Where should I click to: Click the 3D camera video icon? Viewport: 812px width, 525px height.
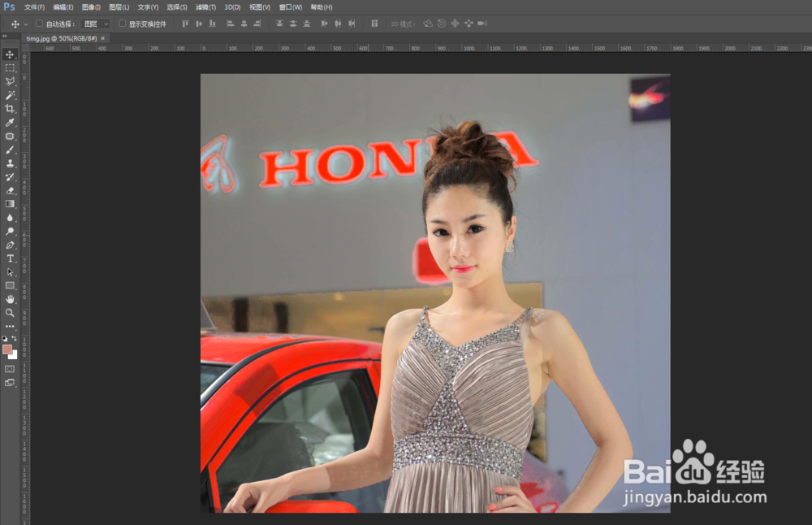pos(482,24)
